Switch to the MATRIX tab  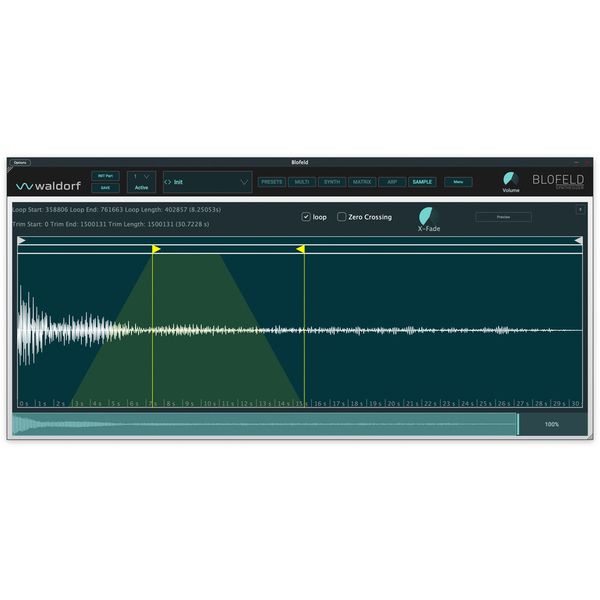(x=362, y=182)
